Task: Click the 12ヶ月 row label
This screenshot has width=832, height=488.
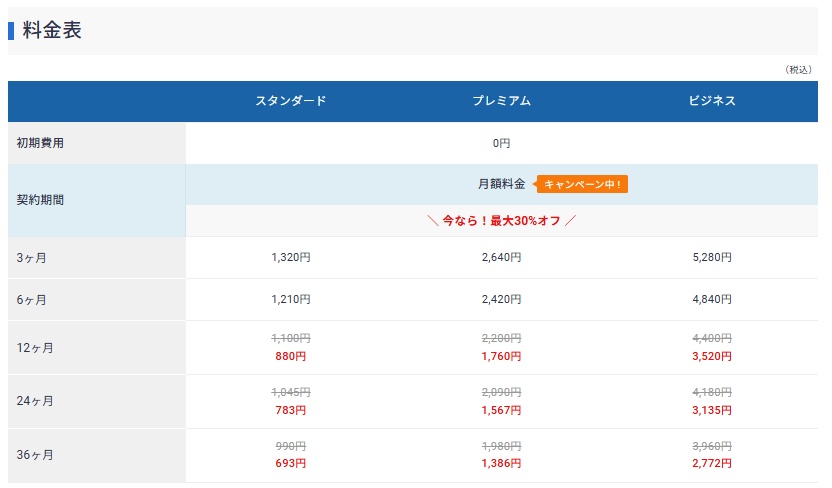Action: click(35, 348)
